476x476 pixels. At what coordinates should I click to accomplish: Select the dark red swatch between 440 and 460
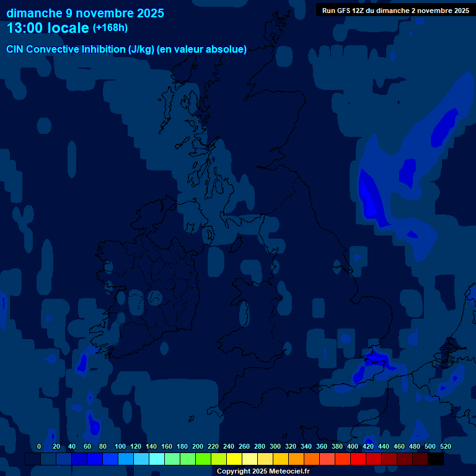point(389,459)
